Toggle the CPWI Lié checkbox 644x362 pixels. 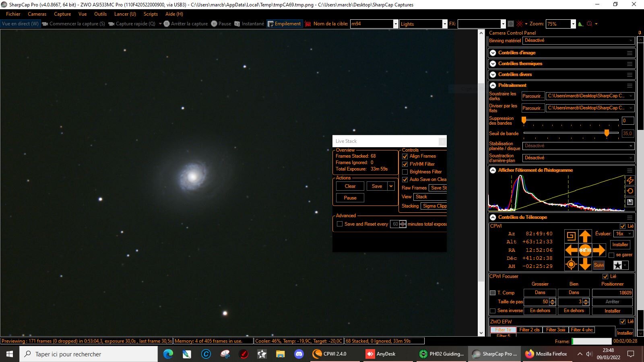tap(623, 226)
